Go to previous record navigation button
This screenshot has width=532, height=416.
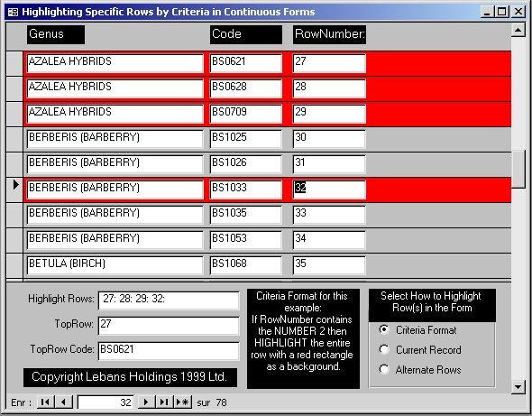64,402
